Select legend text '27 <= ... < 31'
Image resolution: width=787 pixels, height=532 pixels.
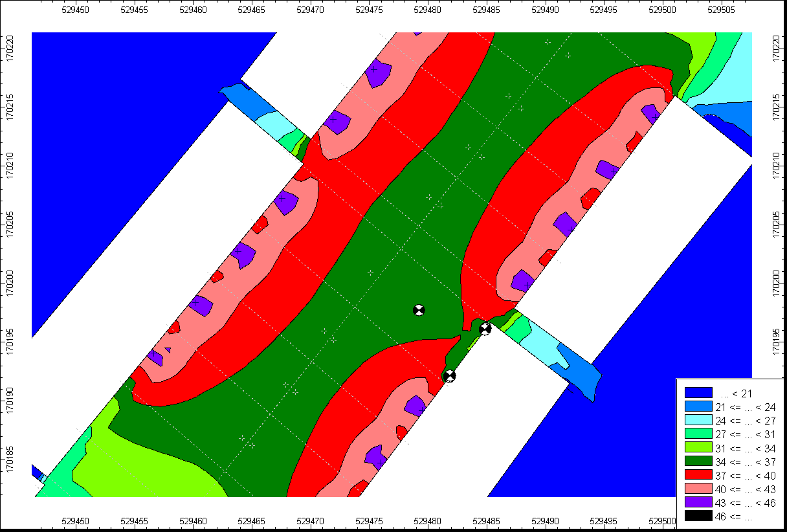click(x=745, y=434)
